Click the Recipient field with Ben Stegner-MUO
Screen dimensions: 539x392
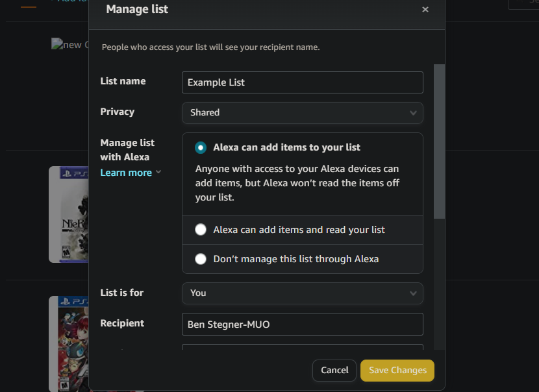[x=302, y=324]
